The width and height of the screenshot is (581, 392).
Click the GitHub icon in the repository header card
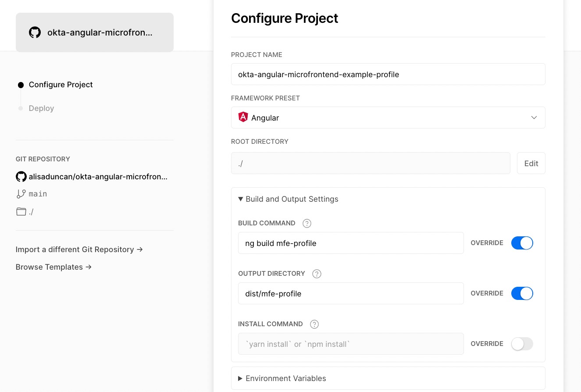pos(35,32)
